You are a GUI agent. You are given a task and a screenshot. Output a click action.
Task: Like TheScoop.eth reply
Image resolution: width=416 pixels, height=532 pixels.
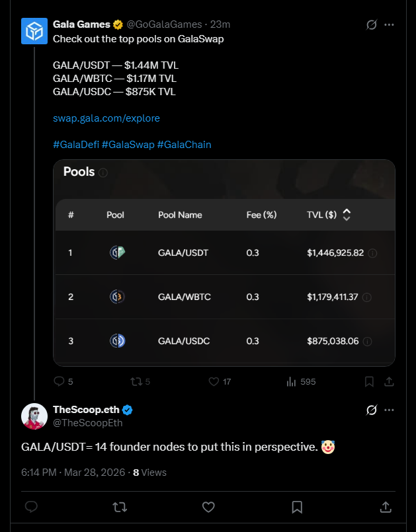point(208,508)
